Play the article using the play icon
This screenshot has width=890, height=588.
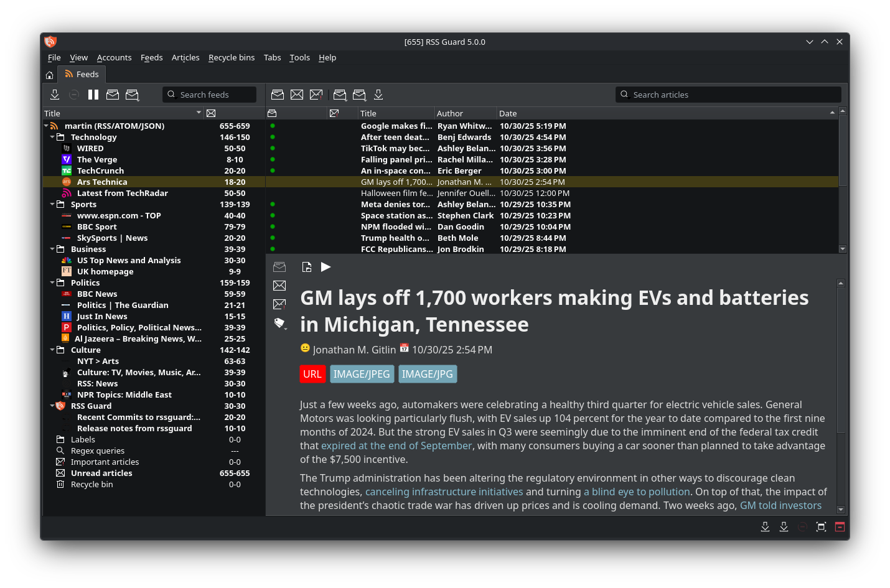[326, 267]
